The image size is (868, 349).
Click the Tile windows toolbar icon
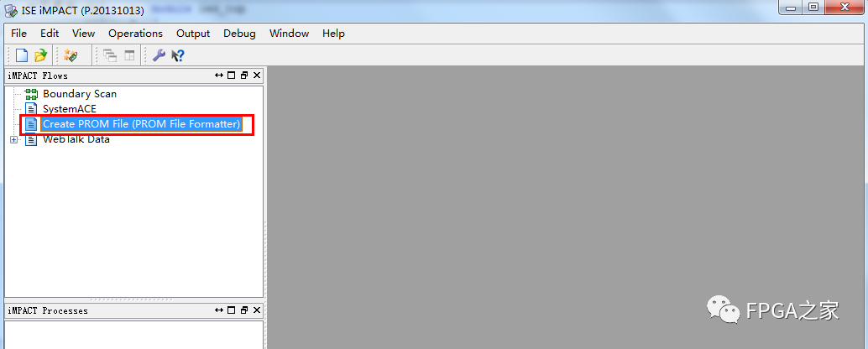[x=129, y=55]
